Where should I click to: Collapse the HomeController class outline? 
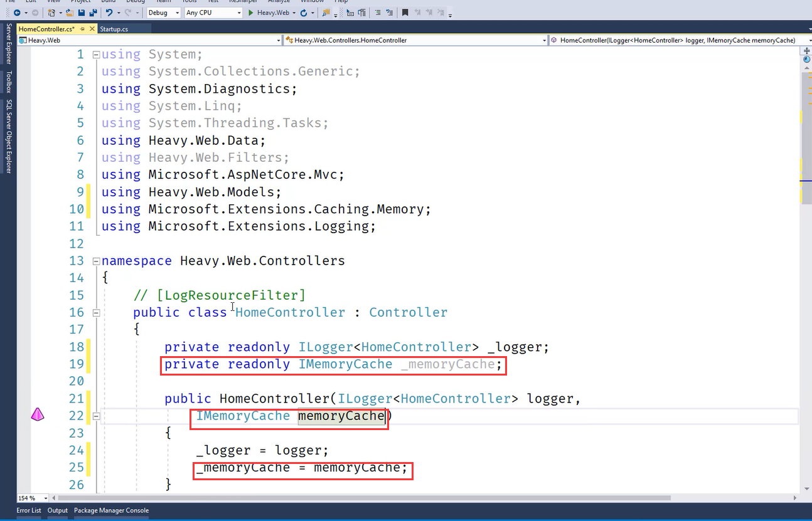coord(96,312)
